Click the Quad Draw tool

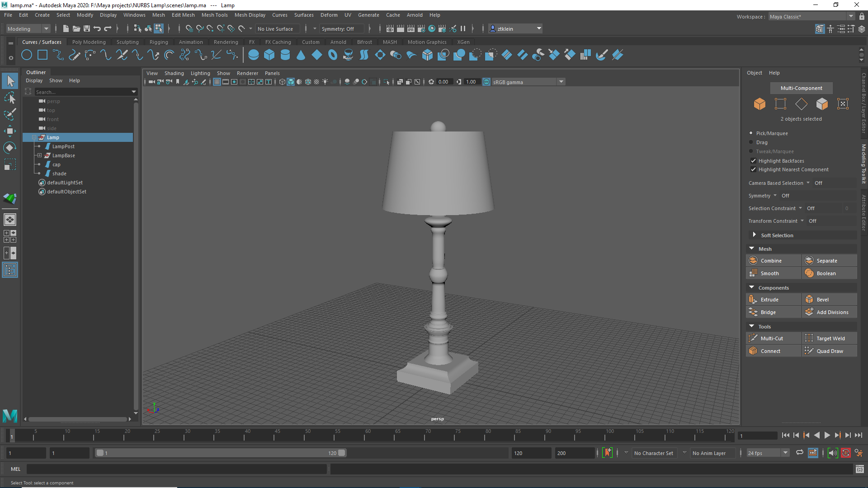(829, 351)
